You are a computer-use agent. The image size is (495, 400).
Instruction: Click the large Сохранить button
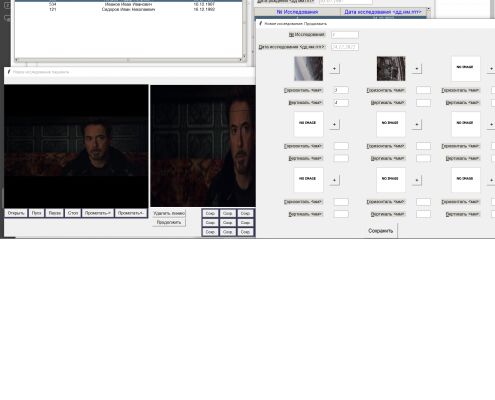(x=380, y=231)
